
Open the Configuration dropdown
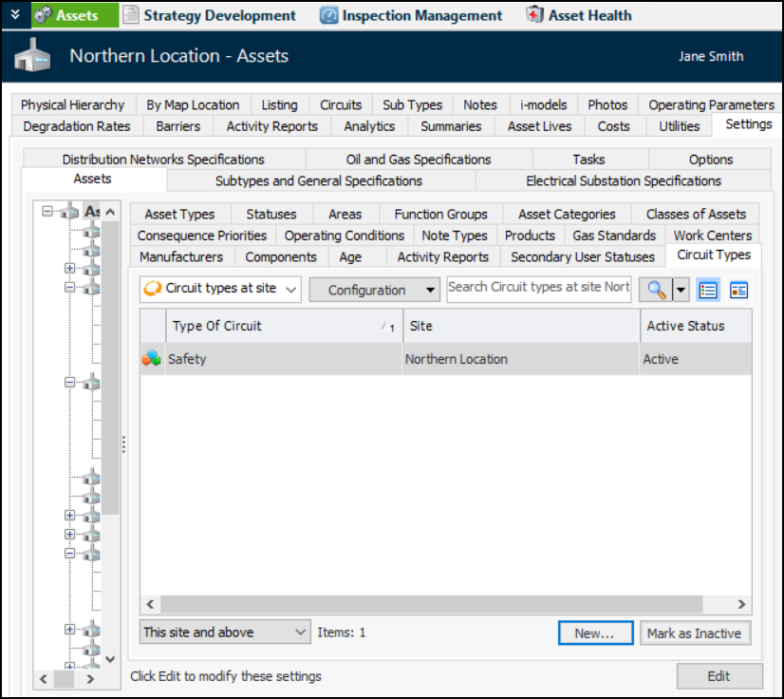coord(374,290)
